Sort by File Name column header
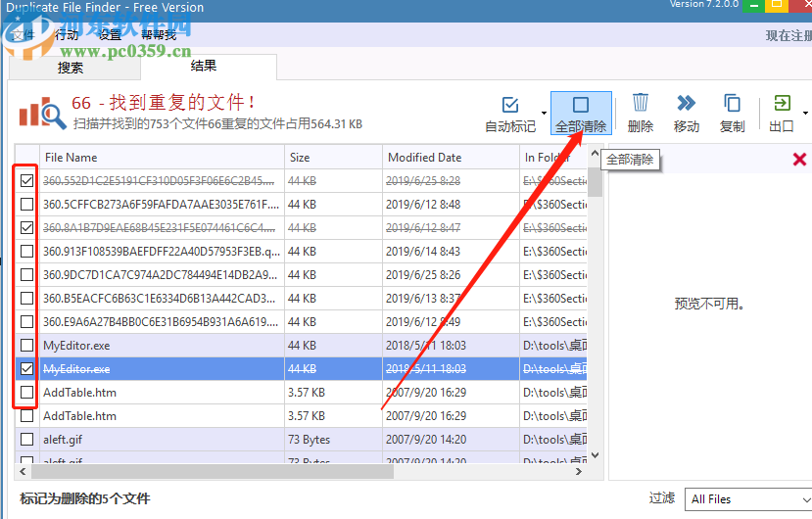This screenshot has width=812, height=519. (x=162, y=158)
